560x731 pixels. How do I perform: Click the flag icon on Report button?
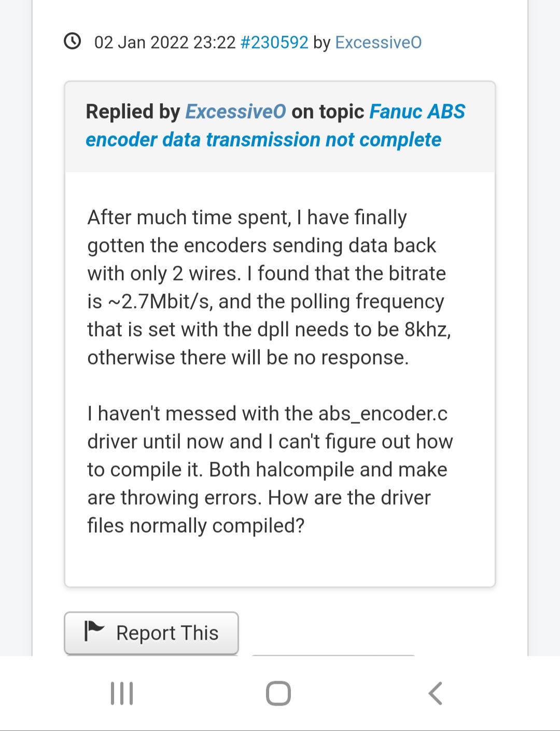(94, 631)
